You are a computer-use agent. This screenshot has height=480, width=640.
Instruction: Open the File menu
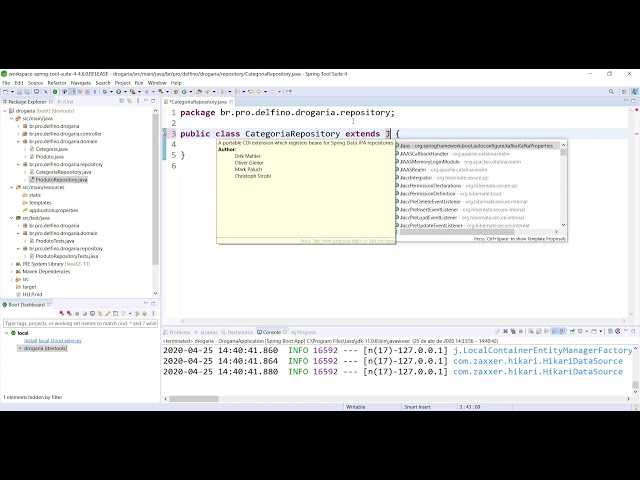(x=6, y=83)
